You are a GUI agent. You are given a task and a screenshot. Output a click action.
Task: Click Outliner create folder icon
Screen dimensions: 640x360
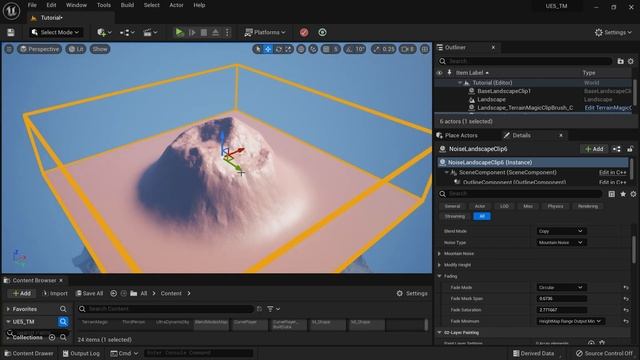[620, 61]
